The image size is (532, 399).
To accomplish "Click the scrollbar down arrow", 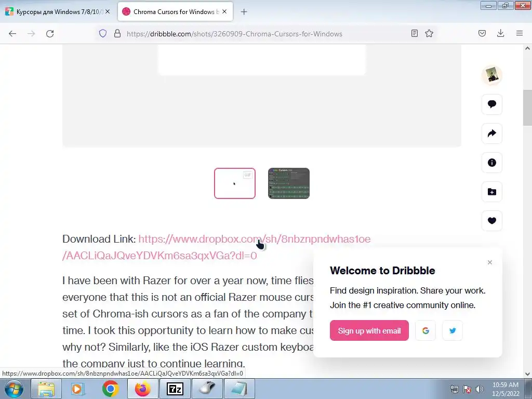I will pyautogui.click(x=527, y=374).
